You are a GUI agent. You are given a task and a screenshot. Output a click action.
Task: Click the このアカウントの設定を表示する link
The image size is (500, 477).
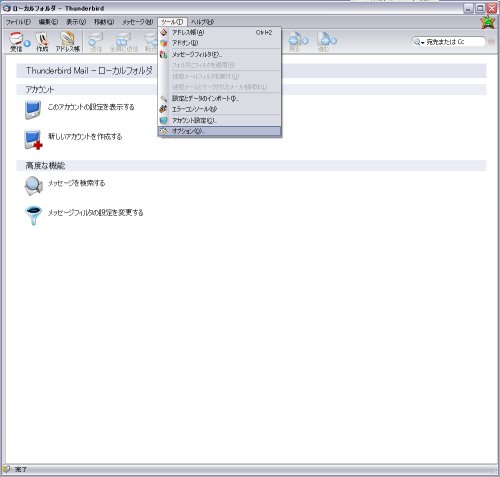click(x=91, y=107)
